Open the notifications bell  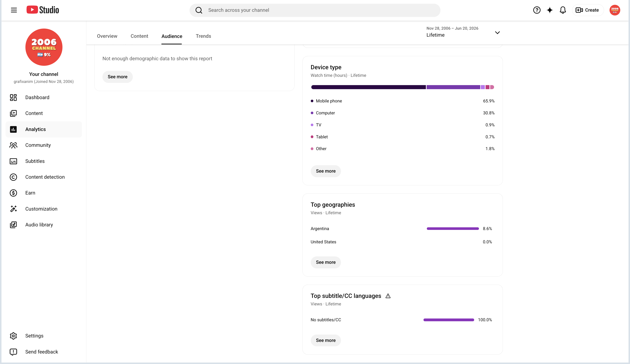pos(563,10)
